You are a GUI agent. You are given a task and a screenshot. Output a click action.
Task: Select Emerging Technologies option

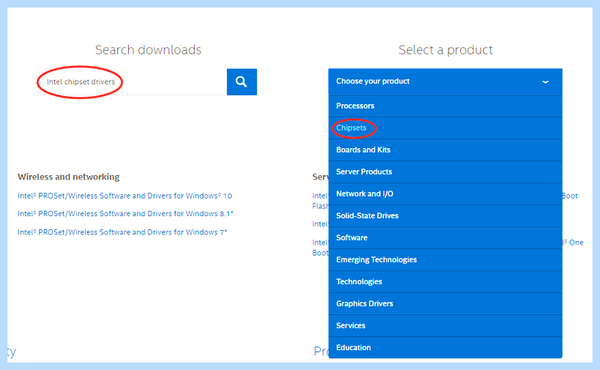445,259
